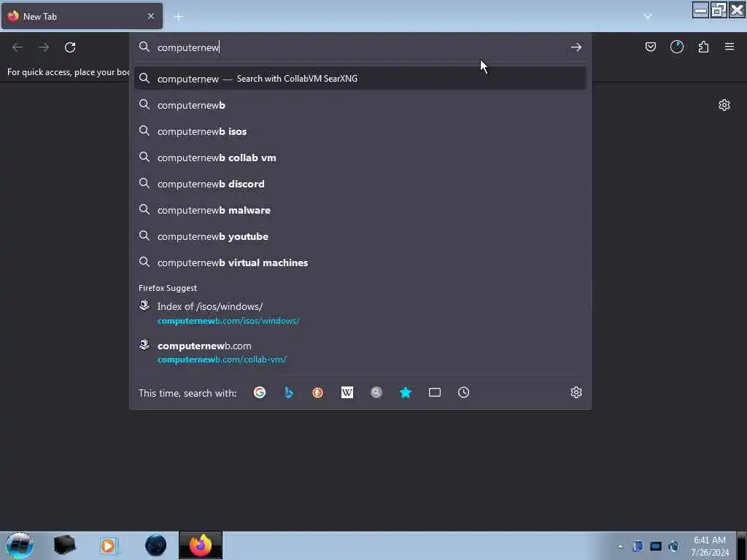Pick the 'computernewb collab vm' suggestion
The height and width of the screenshot is (560, 747).
pos(360,157)
